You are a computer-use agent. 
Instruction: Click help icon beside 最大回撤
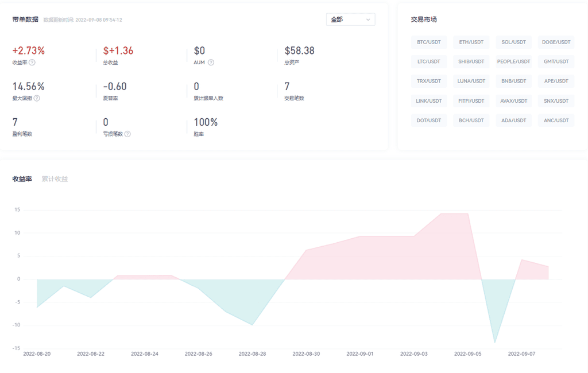tap(37, 98)
